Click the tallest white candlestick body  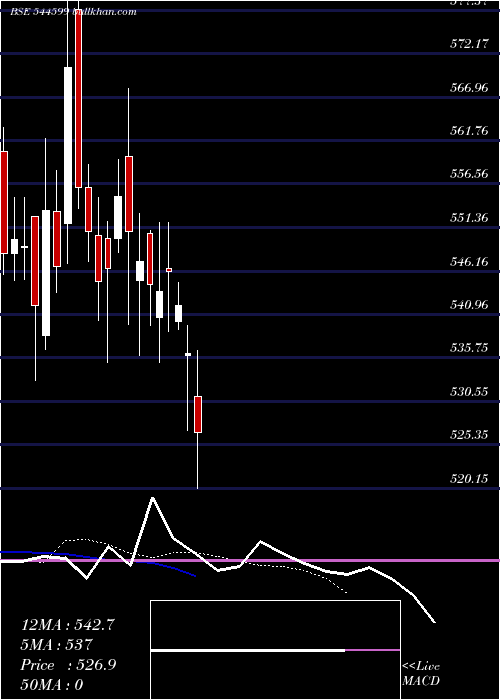tap(68, 146)
